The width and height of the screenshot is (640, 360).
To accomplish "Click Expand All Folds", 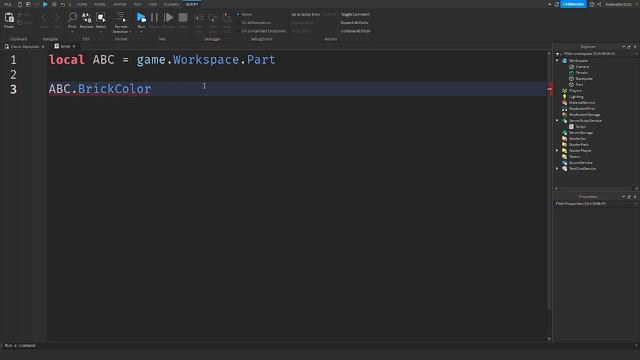I will pyautogui.click(x=355, y=22).
